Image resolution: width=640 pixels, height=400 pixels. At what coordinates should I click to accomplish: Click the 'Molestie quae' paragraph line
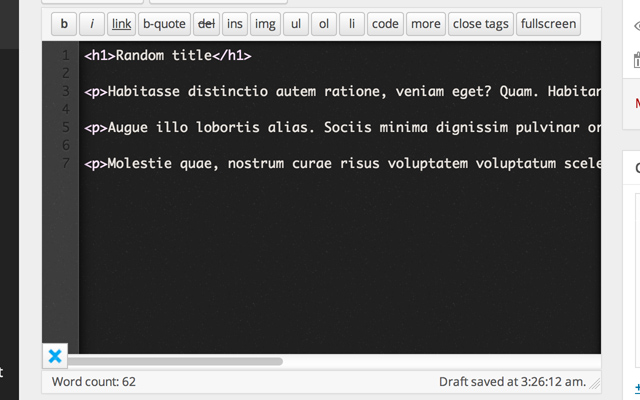tap(342, 164)
